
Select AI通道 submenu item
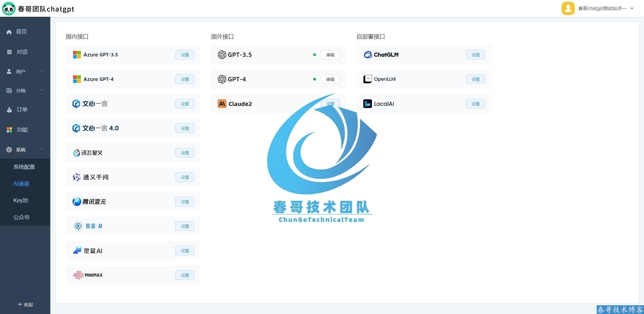pyautogui.click(x=21, y=184)
